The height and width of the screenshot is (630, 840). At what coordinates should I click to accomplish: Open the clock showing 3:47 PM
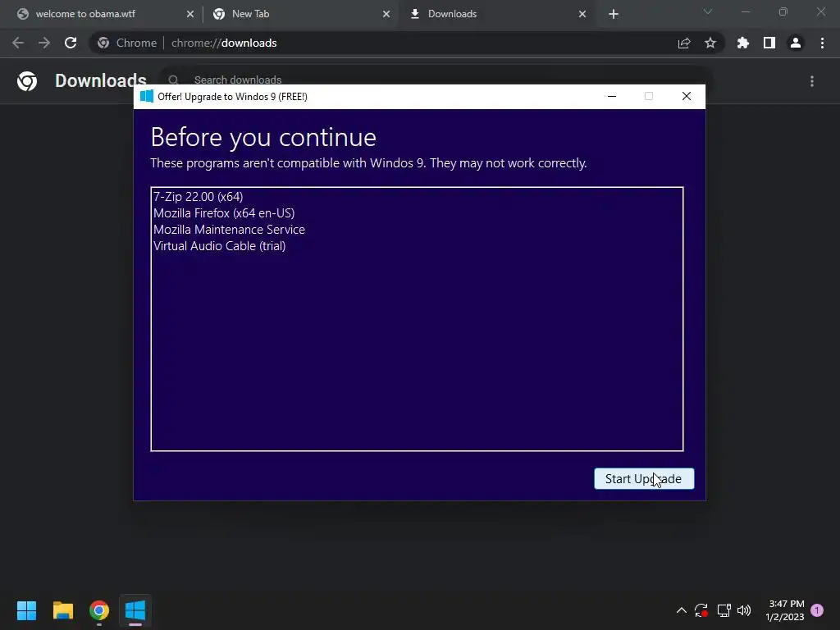785,610
